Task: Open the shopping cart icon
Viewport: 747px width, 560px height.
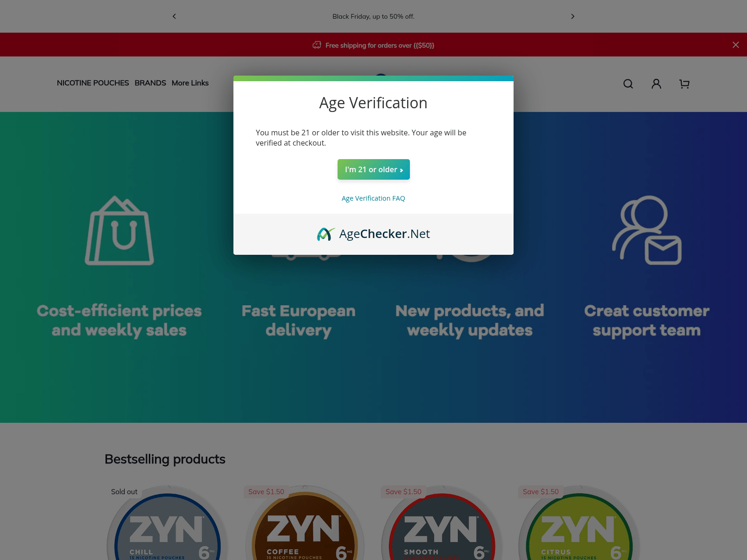Action: 684,84
